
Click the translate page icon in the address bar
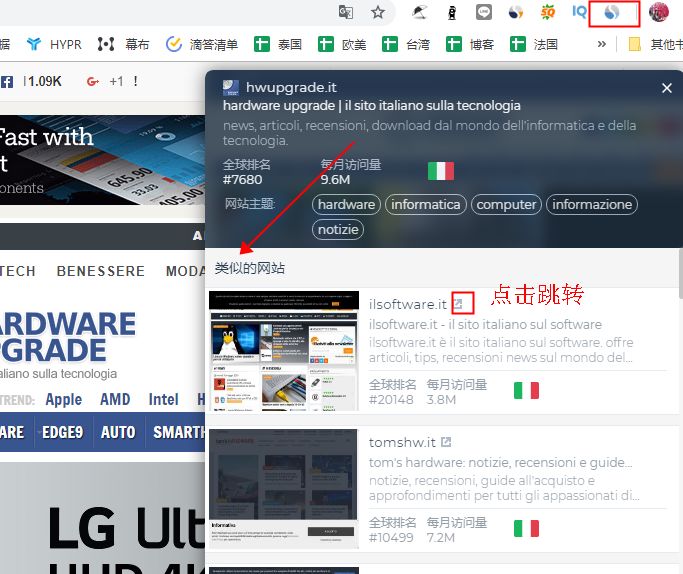click(x=346, y=12)
